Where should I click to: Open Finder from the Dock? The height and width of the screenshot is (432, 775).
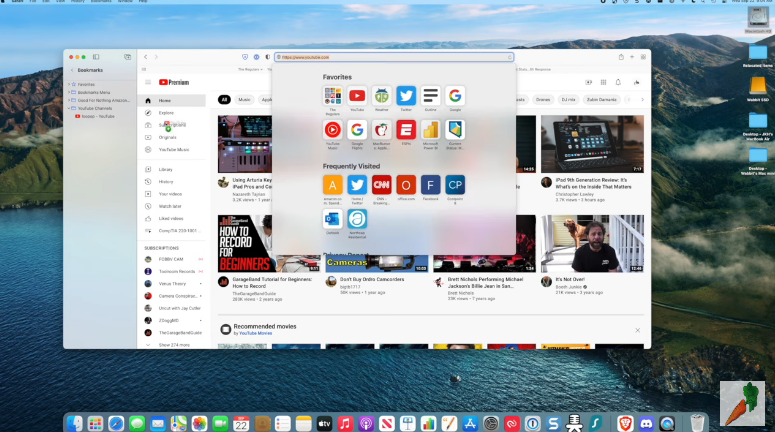tap(75, 423)
